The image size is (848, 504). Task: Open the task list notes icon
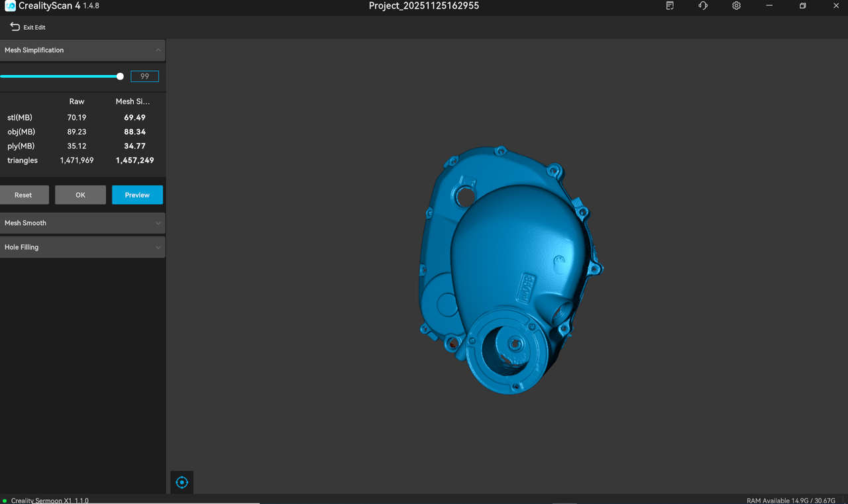(670, 6)
